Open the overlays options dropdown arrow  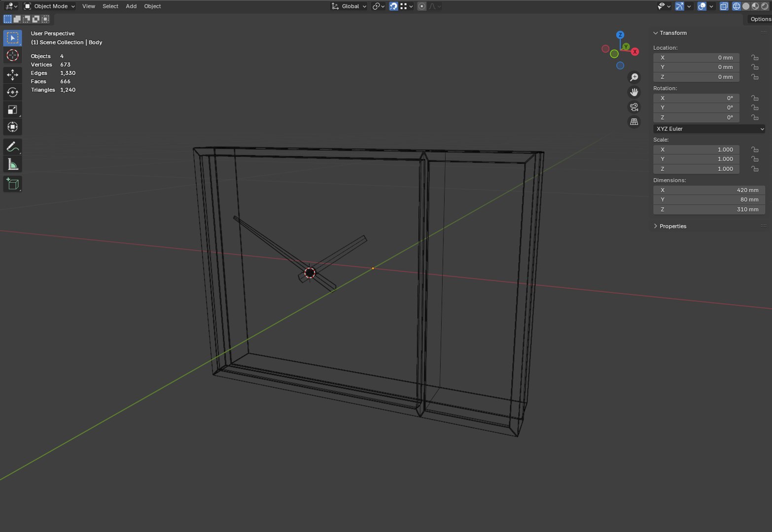(711, 6)
